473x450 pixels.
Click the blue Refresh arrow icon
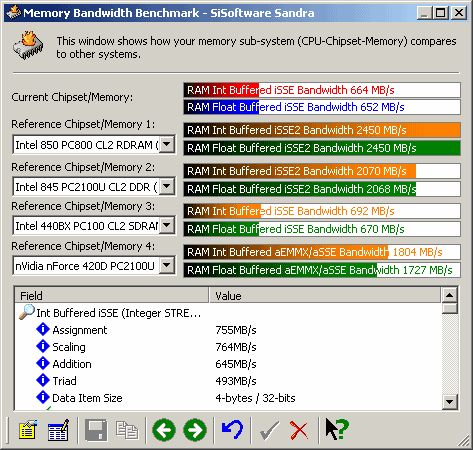click(x=233, y=430)
